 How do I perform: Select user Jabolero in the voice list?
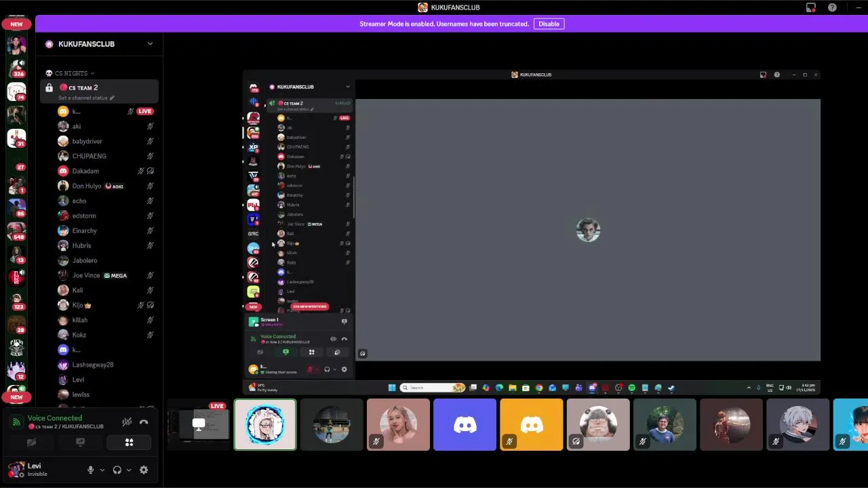coord(106,260)
